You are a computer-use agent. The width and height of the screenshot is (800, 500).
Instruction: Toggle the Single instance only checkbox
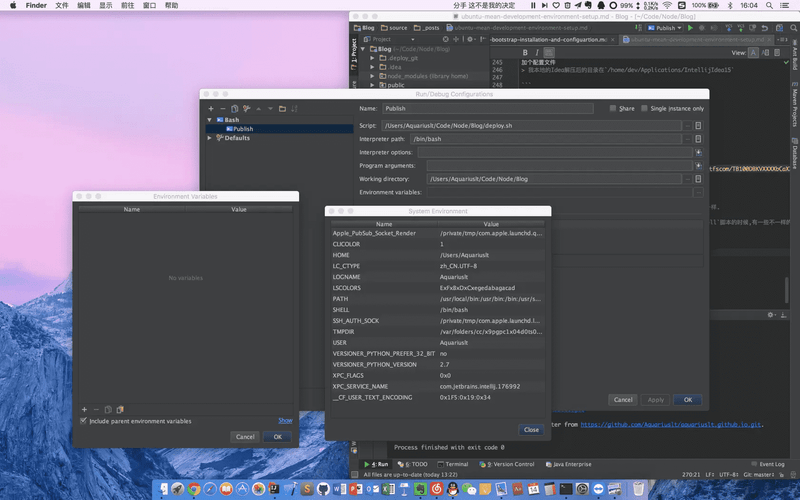click(x=645, y=108)
